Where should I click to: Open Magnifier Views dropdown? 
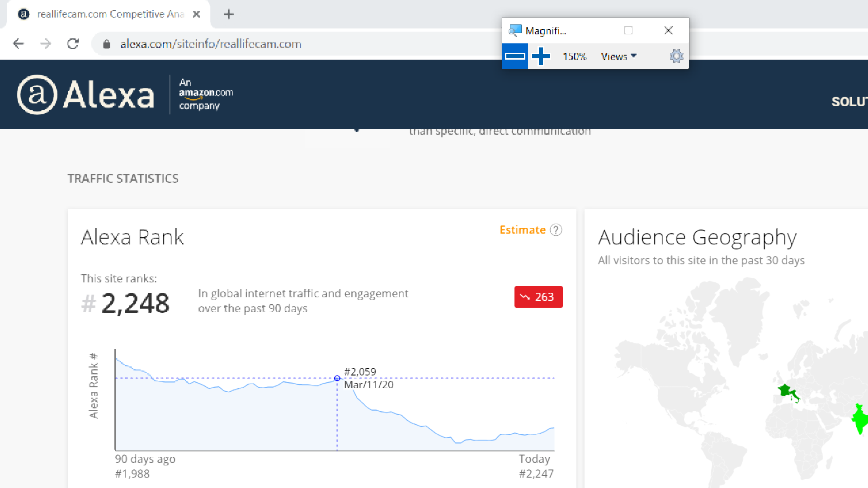[618, 56]
